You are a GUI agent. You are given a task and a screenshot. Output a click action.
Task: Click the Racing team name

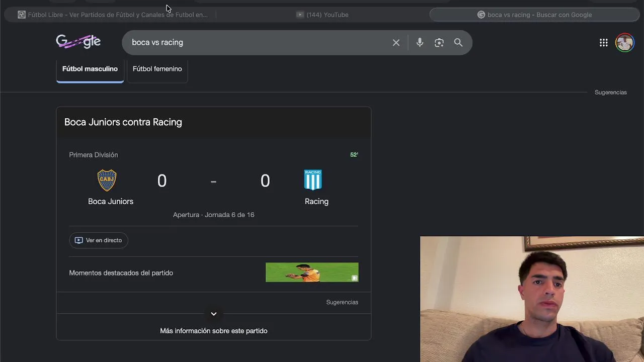click(316, 202)
